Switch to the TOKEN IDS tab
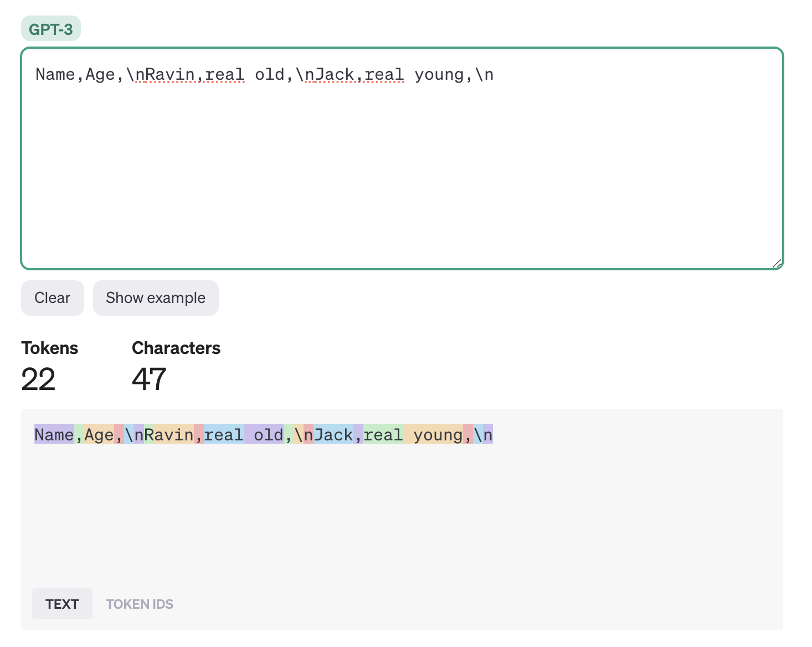The height and width of the screenshot is (647, 812). coord(140,604)
